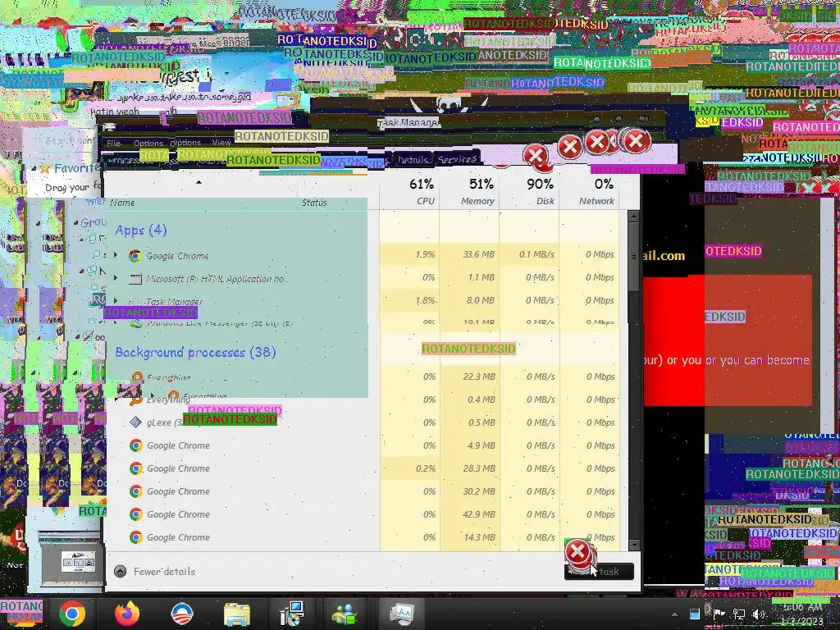
Task: Click the process list scrollbar up arrow
Action: coord(634,217)
